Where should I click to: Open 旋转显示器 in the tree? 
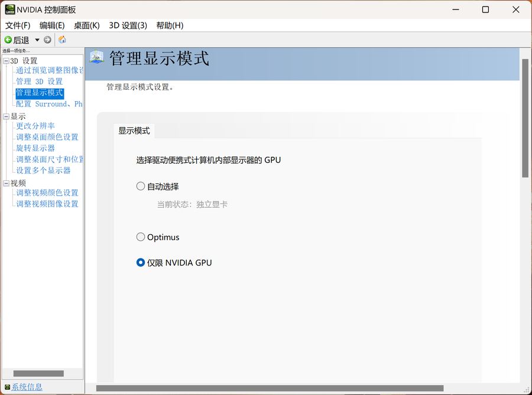[35, 148]
